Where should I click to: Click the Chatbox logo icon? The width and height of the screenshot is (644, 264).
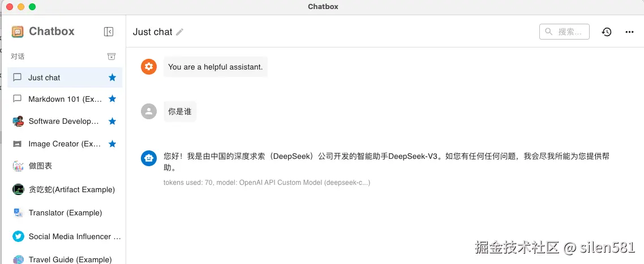tap(18, 32)
